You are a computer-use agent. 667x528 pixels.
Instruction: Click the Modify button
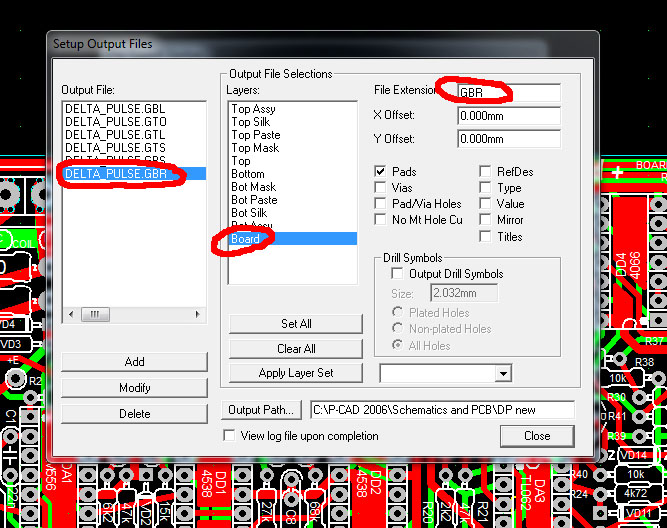[134, 388]
